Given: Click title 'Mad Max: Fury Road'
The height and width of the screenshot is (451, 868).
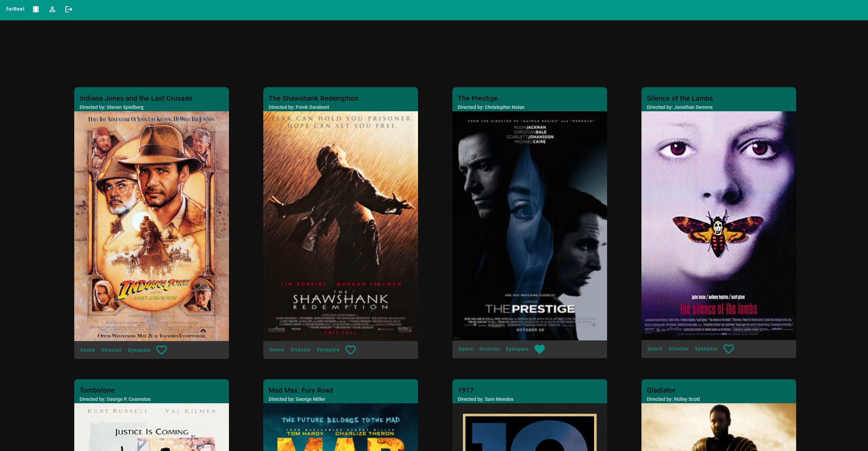Looking at the screenshot, I should pos(301,390).
